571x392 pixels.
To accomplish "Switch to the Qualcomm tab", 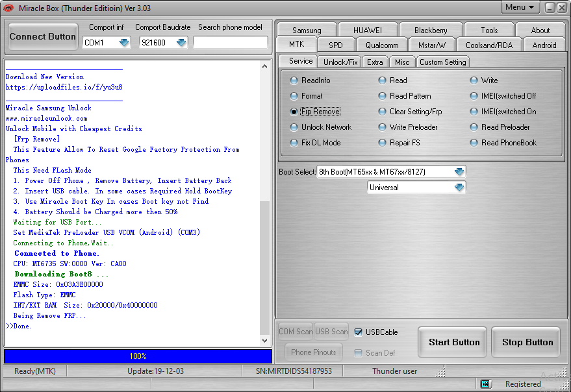I will click(x=382, y=45).
